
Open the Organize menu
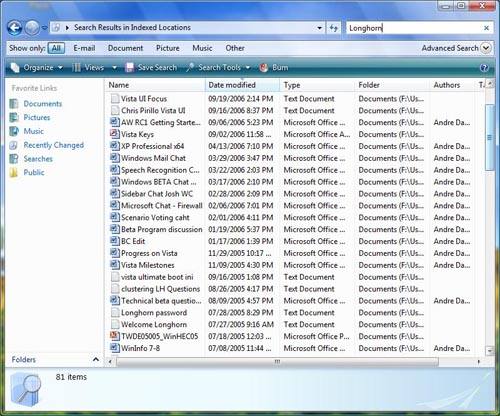(37, 68)
